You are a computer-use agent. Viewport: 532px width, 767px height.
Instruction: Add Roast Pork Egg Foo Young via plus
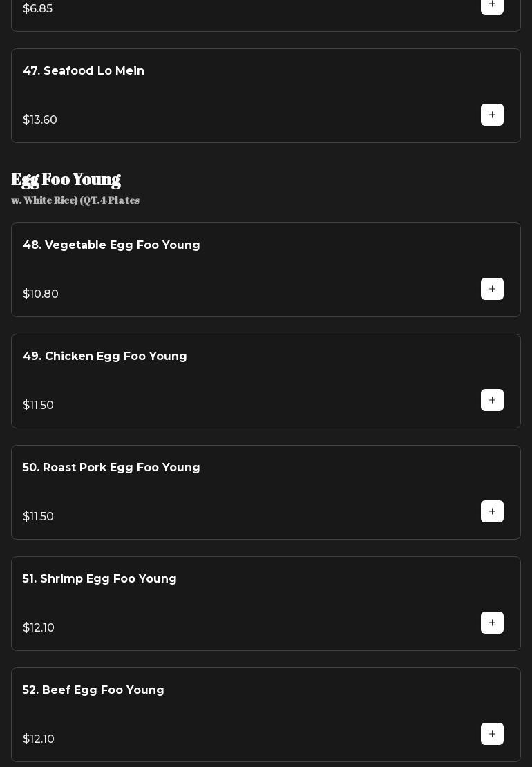(492, 511)
